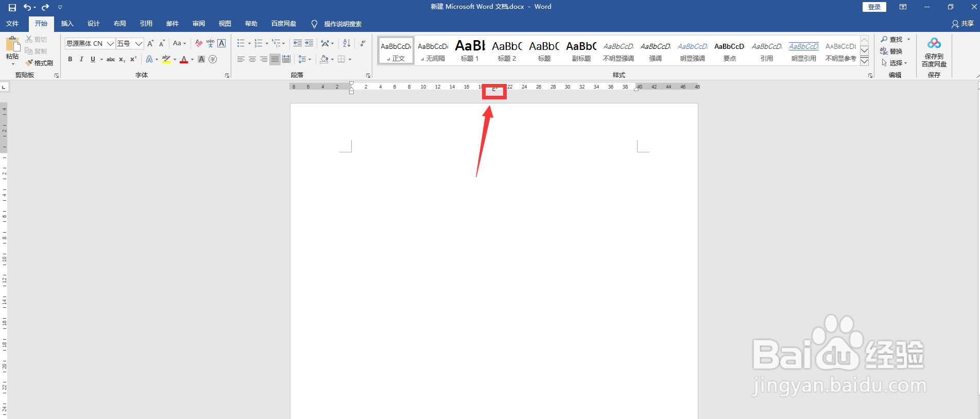
Task: Click the red font color A button
Action: tap(184, 59)
